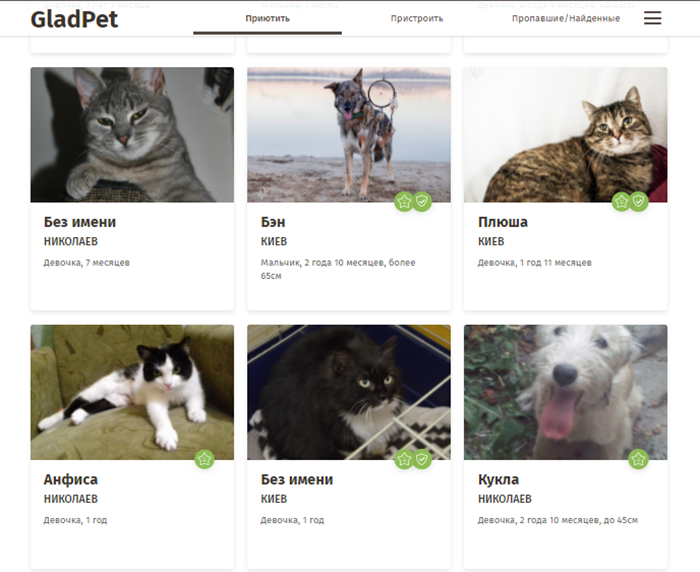The image size is (700, 572).
Task: Click the shield badge on Плюша's card
Action: click(x=639, y=202)
